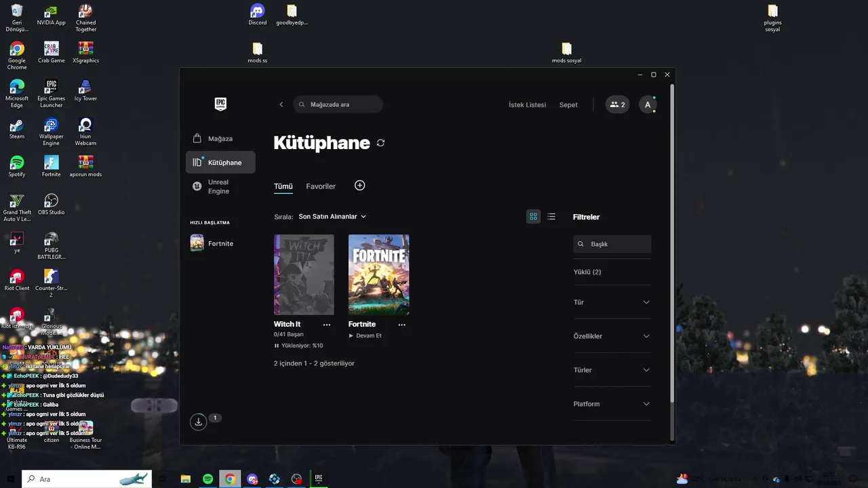Click the taskbar Ara search box
Image resolution: width=868 pixels, height=488 pixels.
click(x=87, y=479)
